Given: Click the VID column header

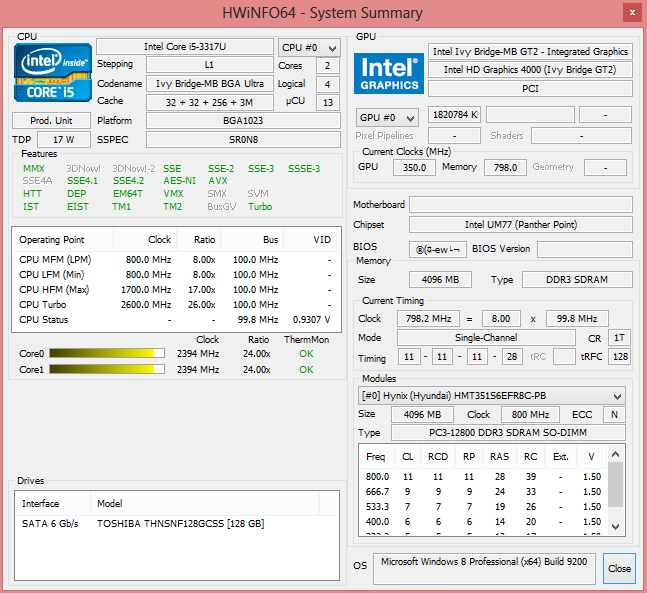Looking at the screenshot, I should (x=310, y=240).
